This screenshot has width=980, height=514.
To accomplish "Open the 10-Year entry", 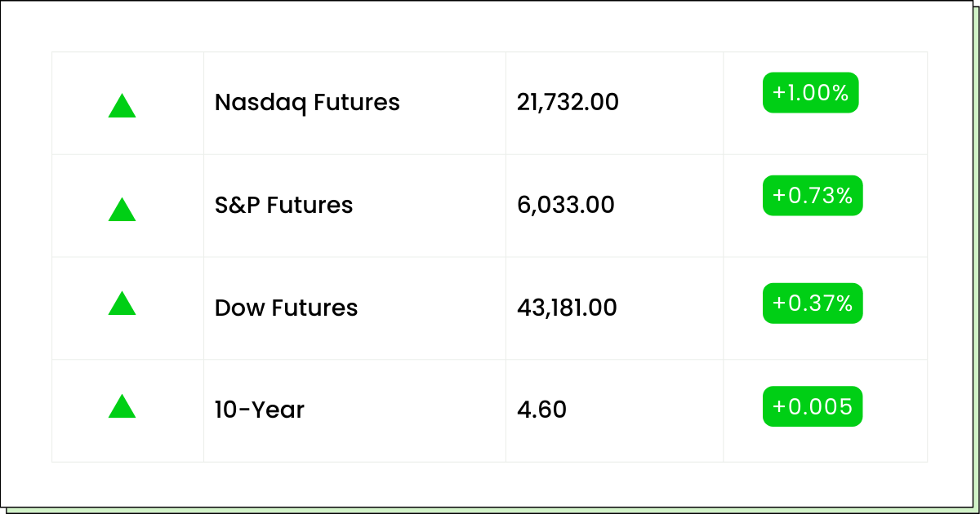I will [x=259, y=410].
